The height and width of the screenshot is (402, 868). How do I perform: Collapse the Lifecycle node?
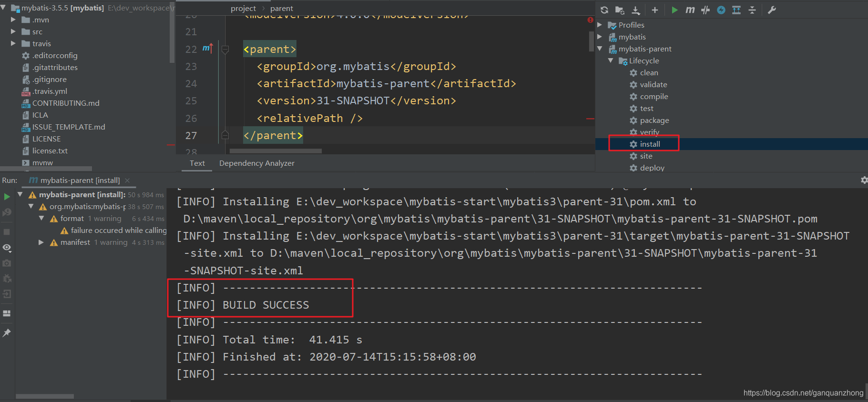[x=611, y=60]
